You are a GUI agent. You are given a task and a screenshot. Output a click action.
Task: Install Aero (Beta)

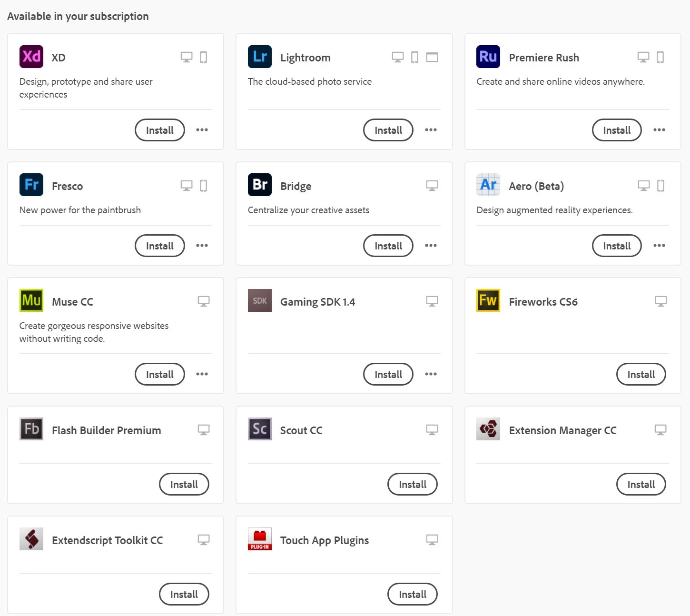[x=617, y=246]
